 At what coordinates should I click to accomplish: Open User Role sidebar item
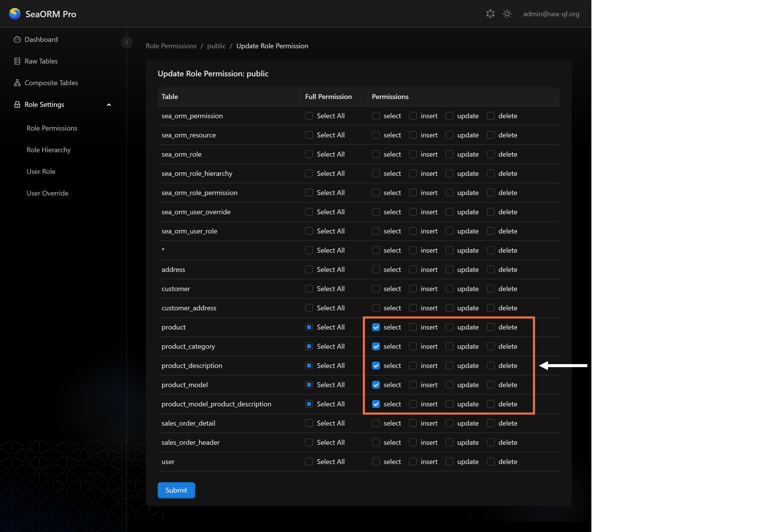41,171
